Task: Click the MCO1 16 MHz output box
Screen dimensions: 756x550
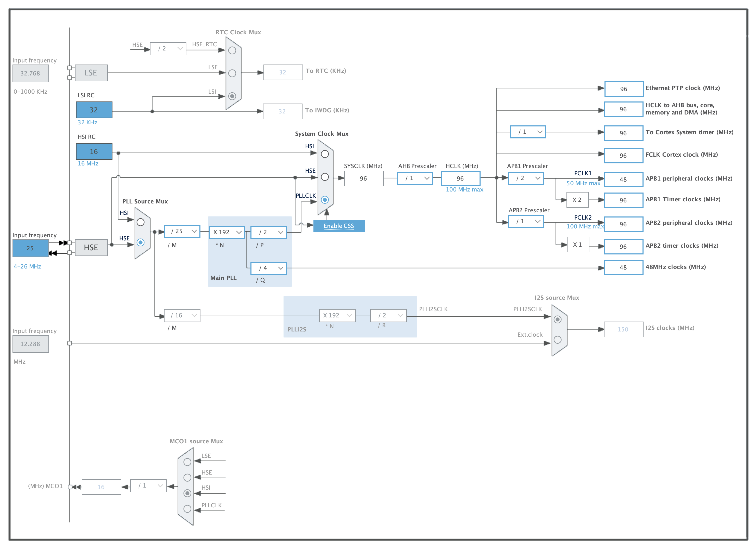Action: [x=101, y=487]
